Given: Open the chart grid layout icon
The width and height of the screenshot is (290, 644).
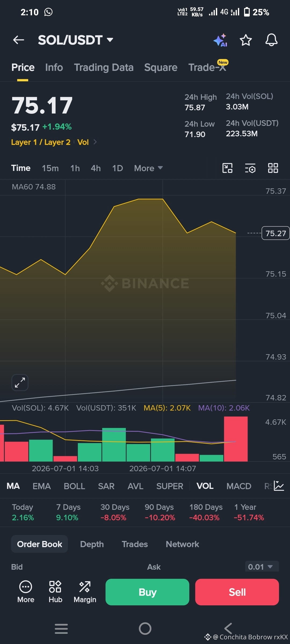Looking at the screenshot, I should click(273, 168).
